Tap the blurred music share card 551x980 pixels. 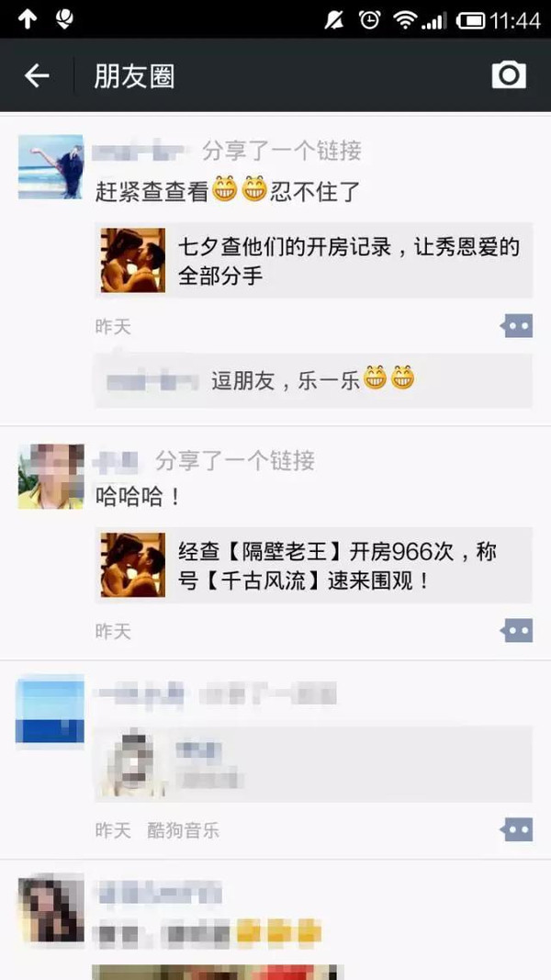pos(313,764)
